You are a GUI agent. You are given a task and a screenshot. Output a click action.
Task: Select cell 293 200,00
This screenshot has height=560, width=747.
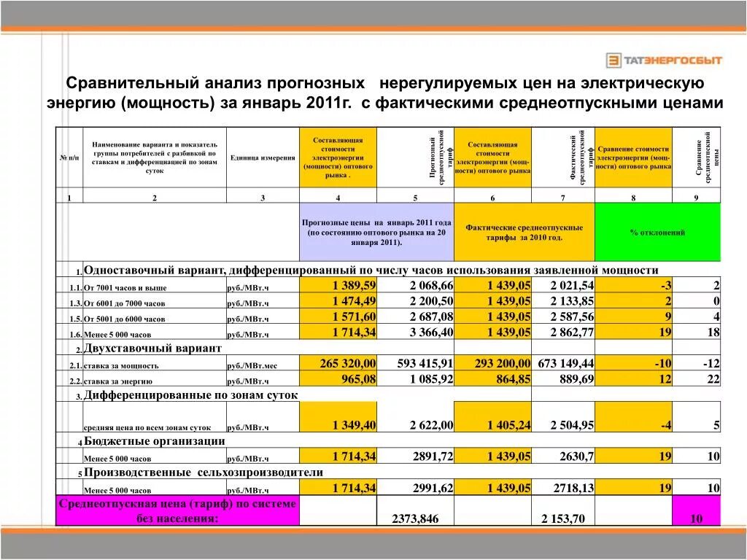click(x=492, y=363)
